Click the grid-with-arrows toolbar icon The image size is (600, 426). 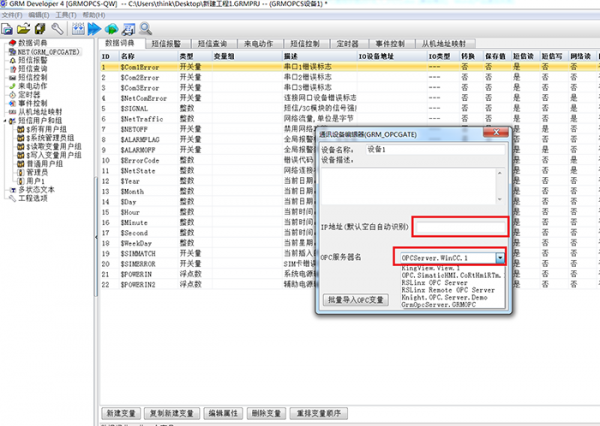pos(78,29)
